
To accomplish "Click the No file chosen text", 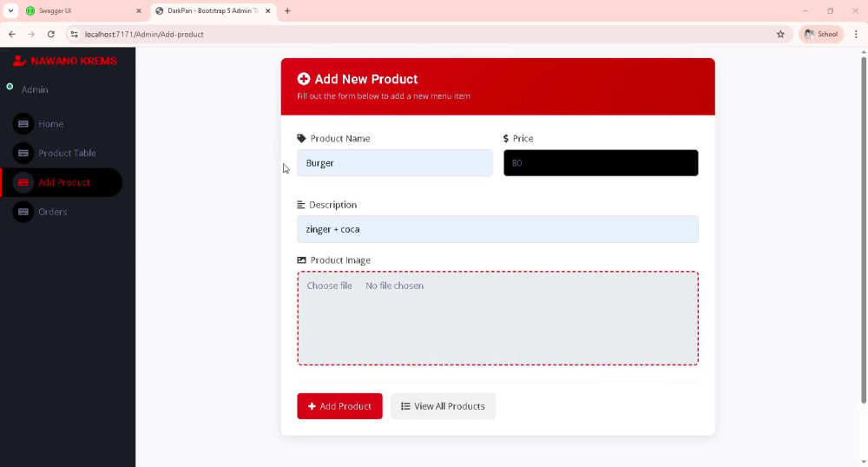I will [394, 286].
